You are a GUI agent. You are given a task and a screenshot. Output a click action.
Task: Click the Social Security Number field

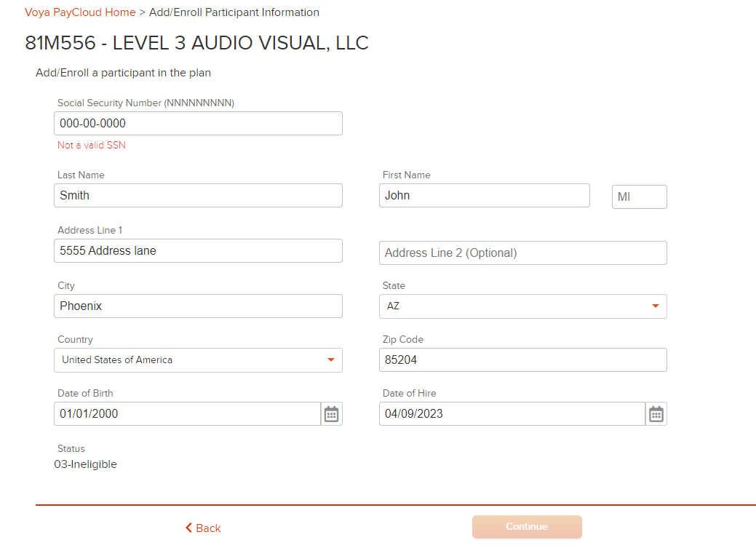pyautogui.click(x=198, y=124)
